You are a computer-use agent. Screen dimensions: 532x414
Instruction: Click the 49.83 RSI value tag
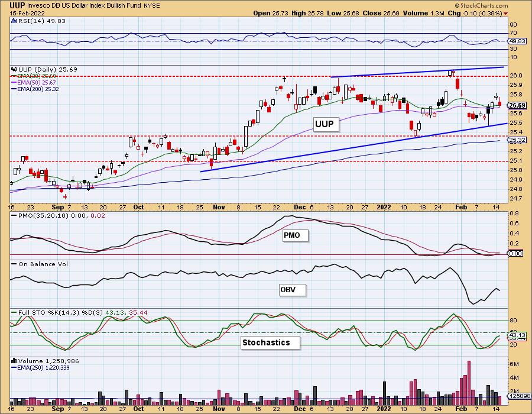coord(517,41)
